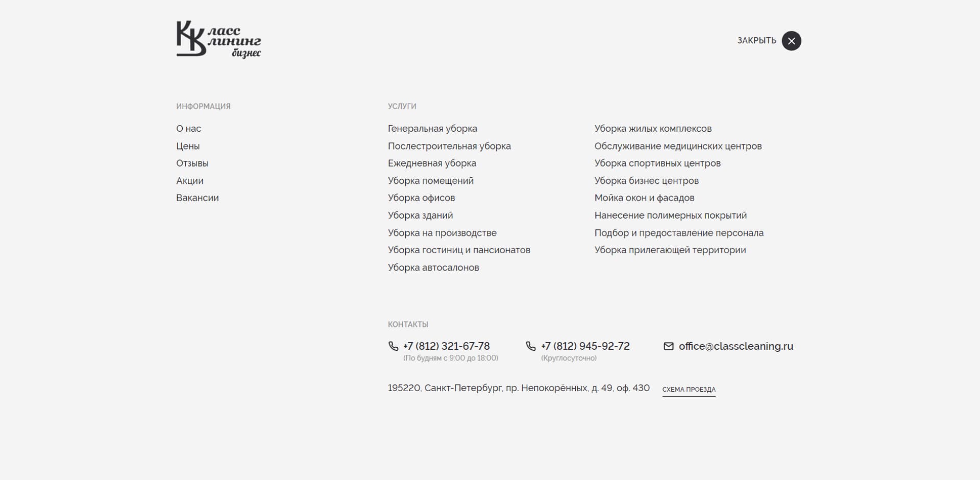This screenshot has height=480, width=980.
Task: Open the О нас page
Action: [x=188, y=129]
